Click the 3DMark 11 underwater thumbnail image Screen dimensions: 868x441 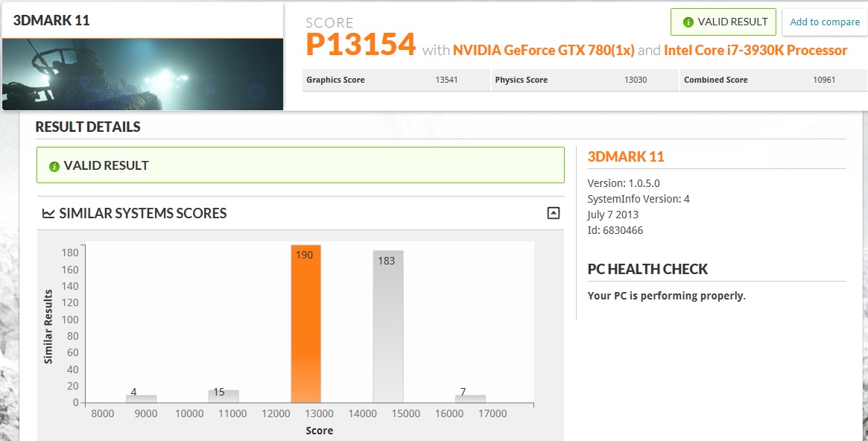click(143, 74)
